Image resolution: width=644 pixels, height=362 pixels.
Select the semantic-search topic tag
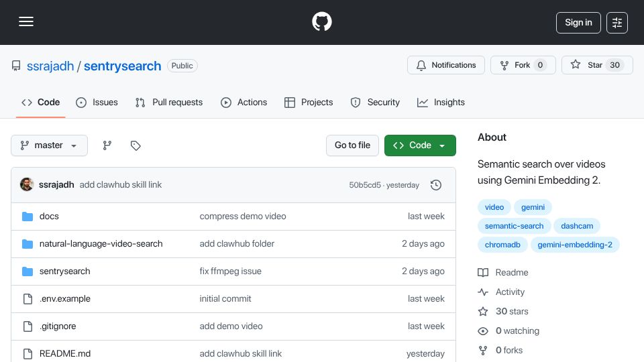pyautogui.click(x=515, y=226)
